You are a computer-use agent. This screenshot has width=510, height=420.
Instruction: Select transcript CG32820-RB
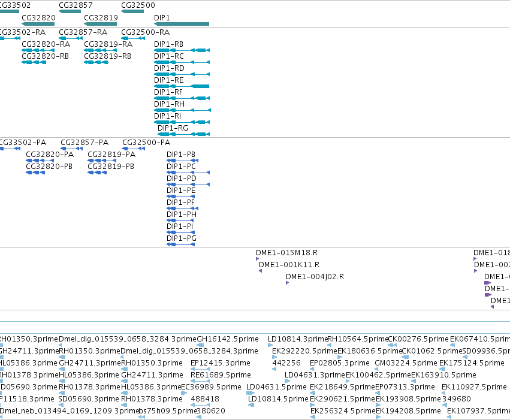coord(34,62)
